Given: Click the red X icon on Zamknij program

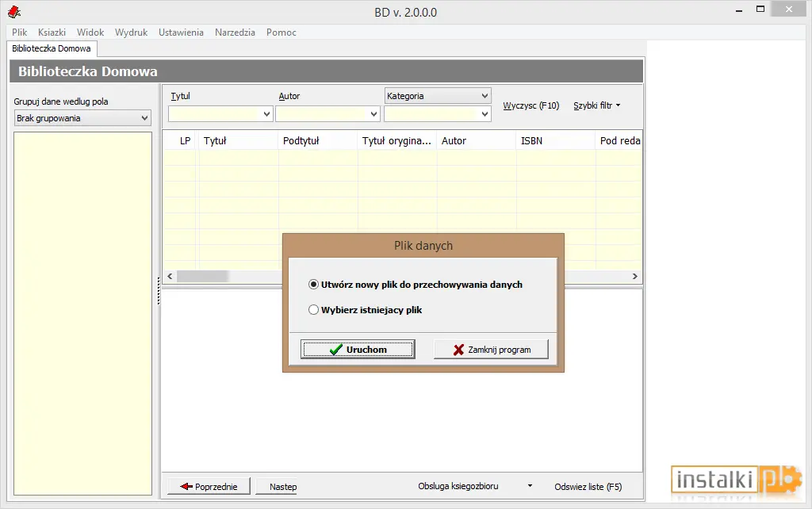Looking at the screenshot, I should (458, 350).
